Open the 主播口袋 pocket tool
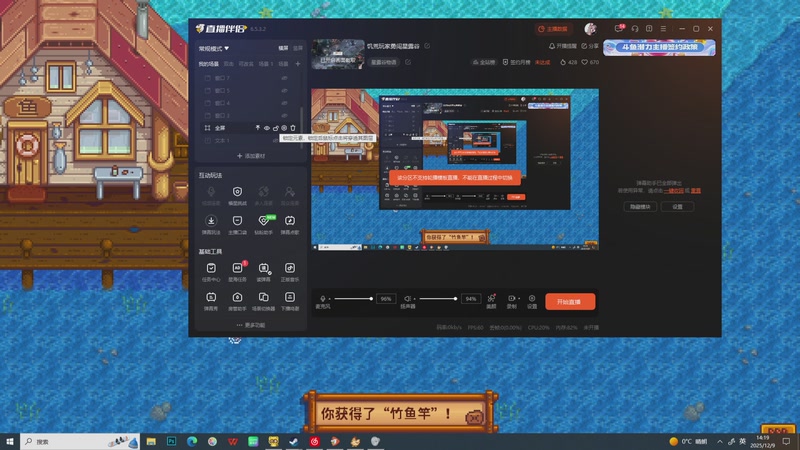The height and width of the screenshot is (450, 800). coord(237,224)
